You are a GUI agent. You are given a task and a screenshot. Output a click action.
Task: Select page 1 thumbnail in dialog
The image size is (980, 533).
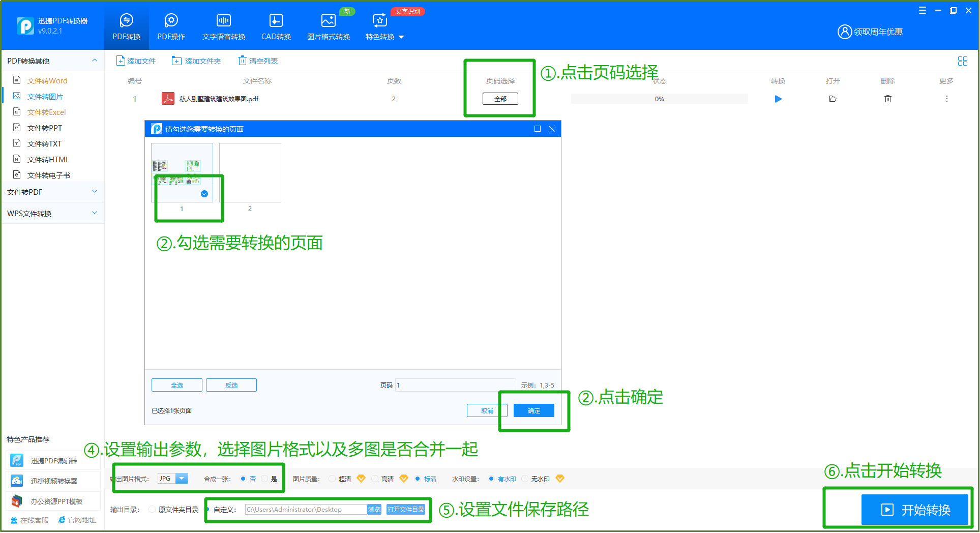coord(182,172)
